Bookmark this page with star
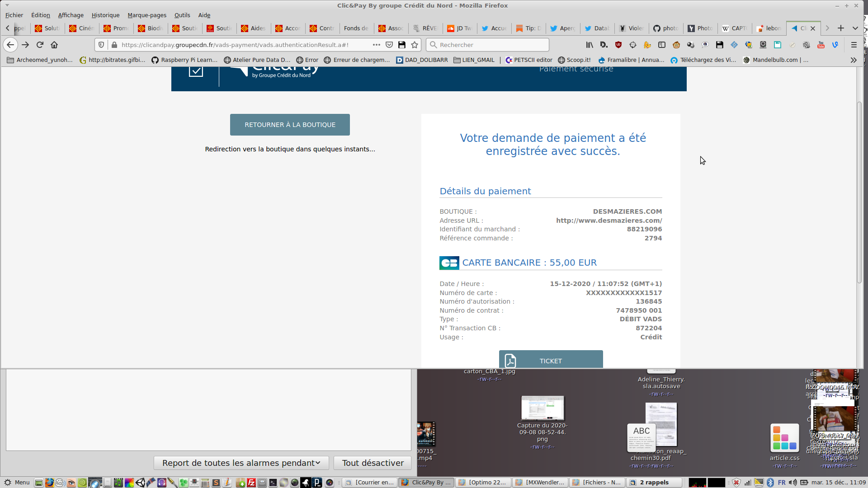Viewport: 868px width, 488px height. [415, 45]
